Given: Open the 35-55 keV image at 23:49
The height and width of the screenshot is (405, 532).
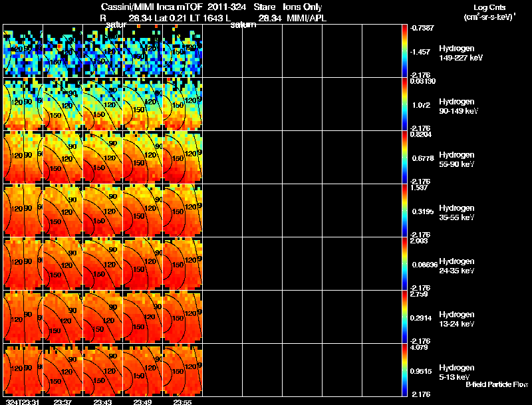Looking at the screenshot, I should tap(142, 211).
